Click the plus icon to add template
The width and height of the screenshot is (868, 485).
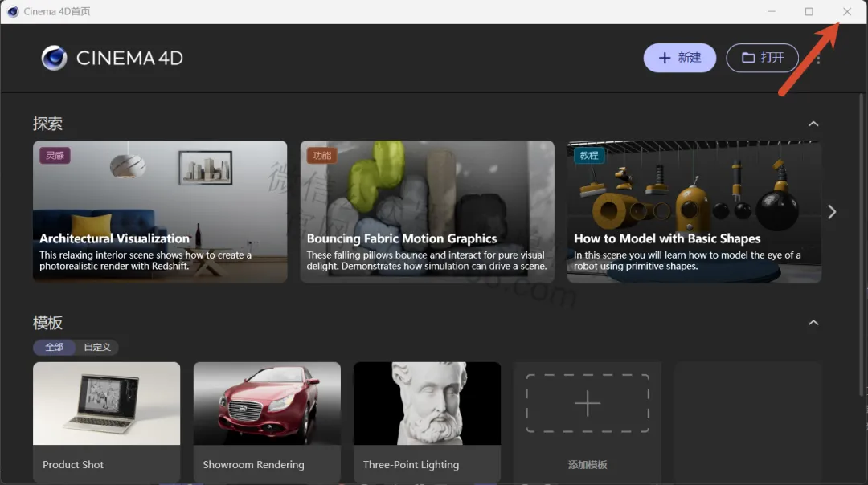[x=588, y=403]
